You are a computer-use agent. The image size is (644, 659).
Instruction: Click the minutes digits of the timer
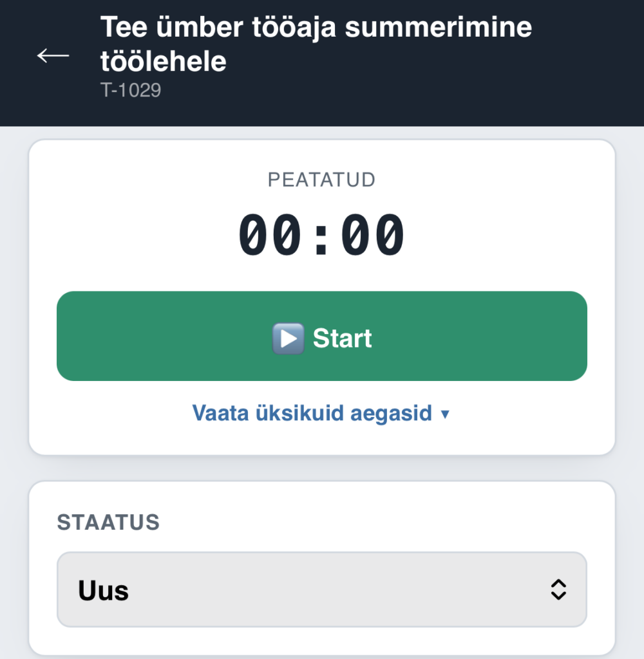[373, 234]
